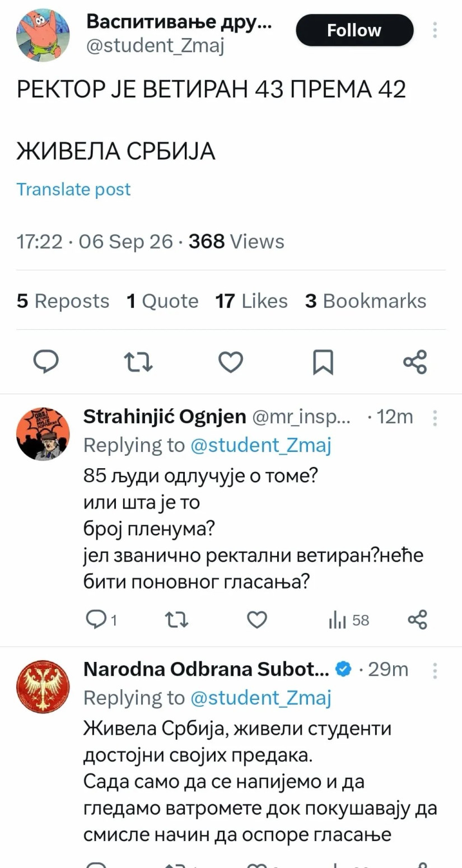View the list of 5 Reposts
The image size is (462, 868).
click(x=63, y=301)
